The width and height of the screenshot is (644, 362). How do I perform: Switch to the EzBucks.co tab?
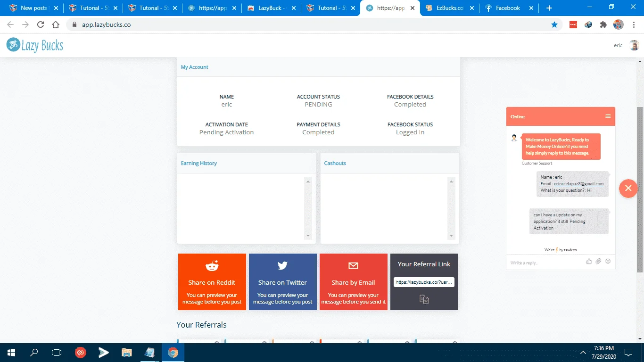coord(449,8)
